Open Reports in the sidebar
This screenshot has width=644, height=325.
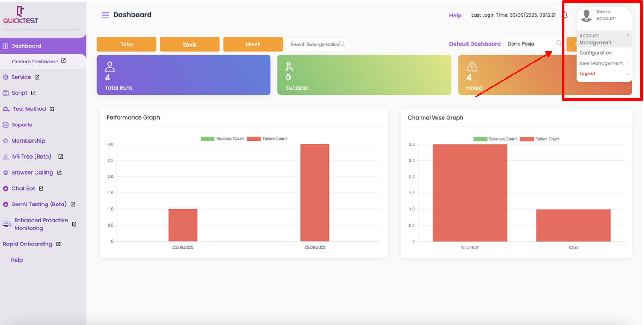22,125
